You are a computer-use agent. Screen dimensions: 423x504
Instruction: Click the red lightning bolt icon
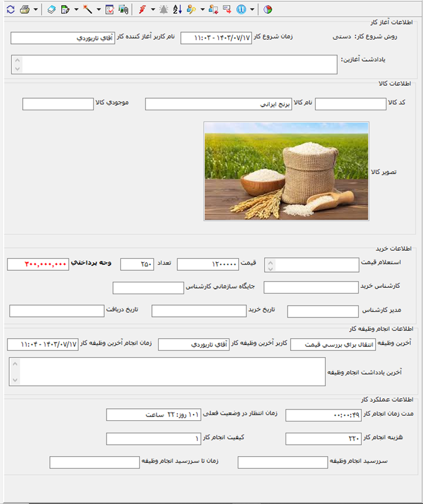[142, 9]
